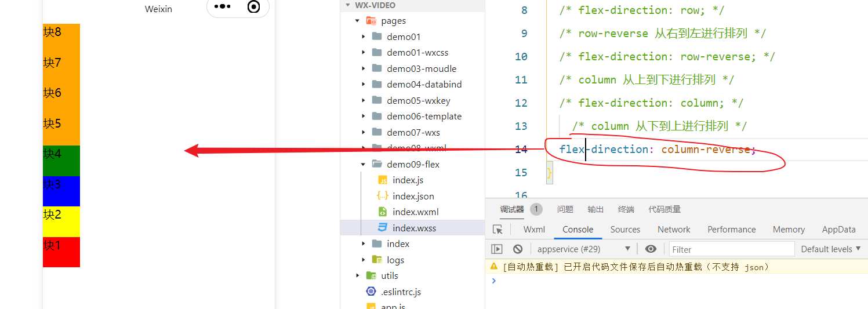
Task: Collapse the demo09-flex folder arrow
Action: coord(364,164)
